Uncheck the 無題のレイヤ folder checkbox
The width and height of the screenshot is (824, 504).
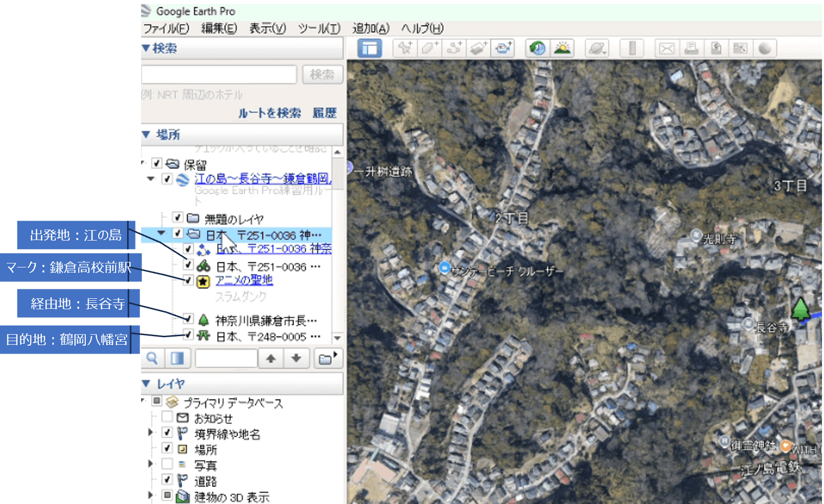coord(177,217)
